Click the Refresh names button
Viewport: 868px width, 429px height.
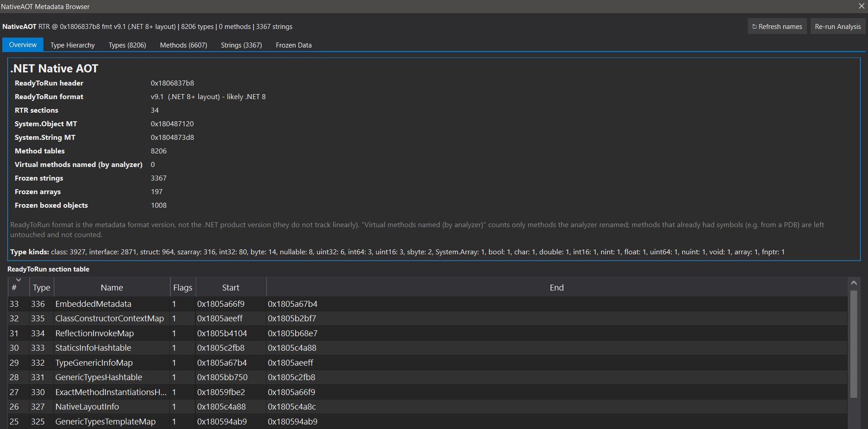777,27
